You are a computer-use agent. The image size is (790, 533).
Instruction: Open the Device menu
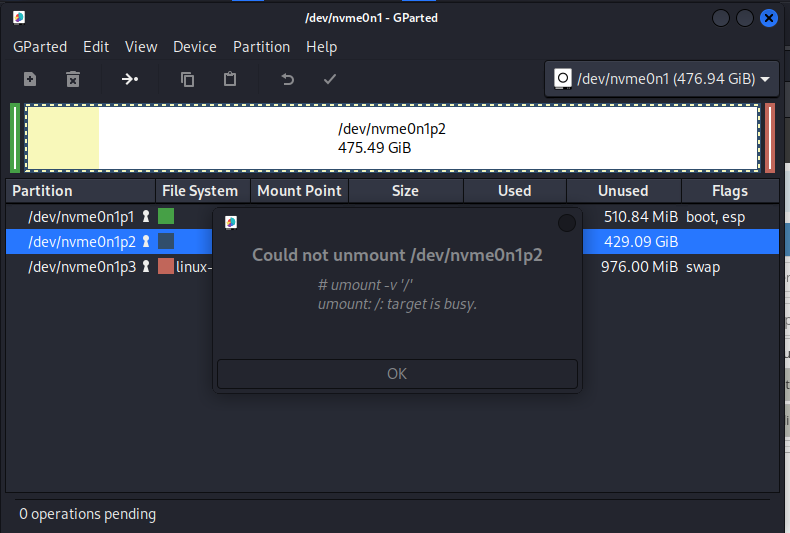click(194, 47)
